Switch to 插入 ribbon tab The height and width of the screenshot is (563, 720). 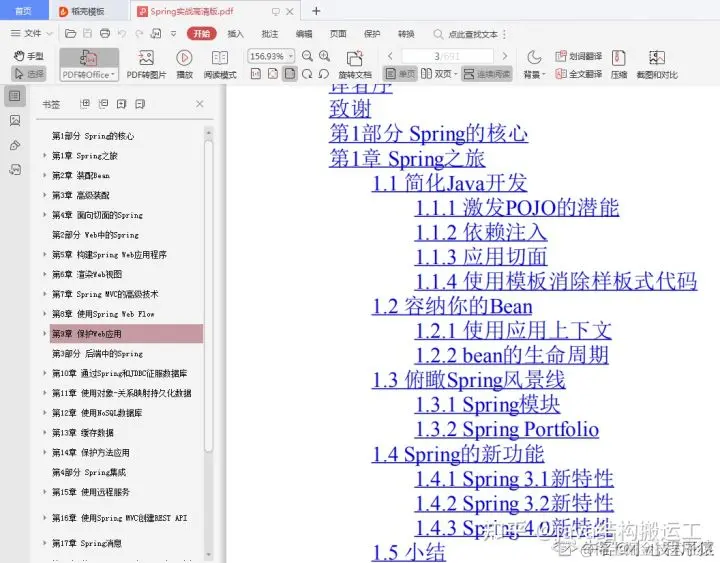236,34
